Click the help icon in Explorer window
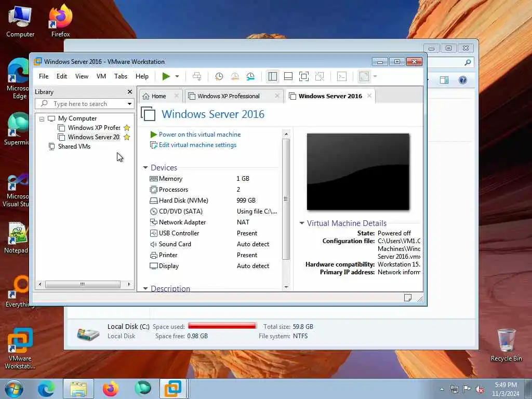Viewport: 532px width, 399px height. point(463,80)
